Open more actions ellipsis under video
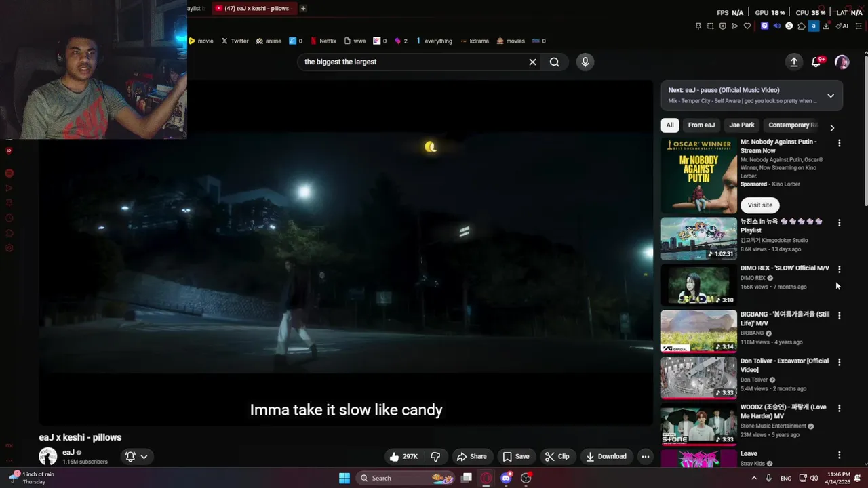Image resolution: width=868 pixels, height=488 pixels. 646,457
